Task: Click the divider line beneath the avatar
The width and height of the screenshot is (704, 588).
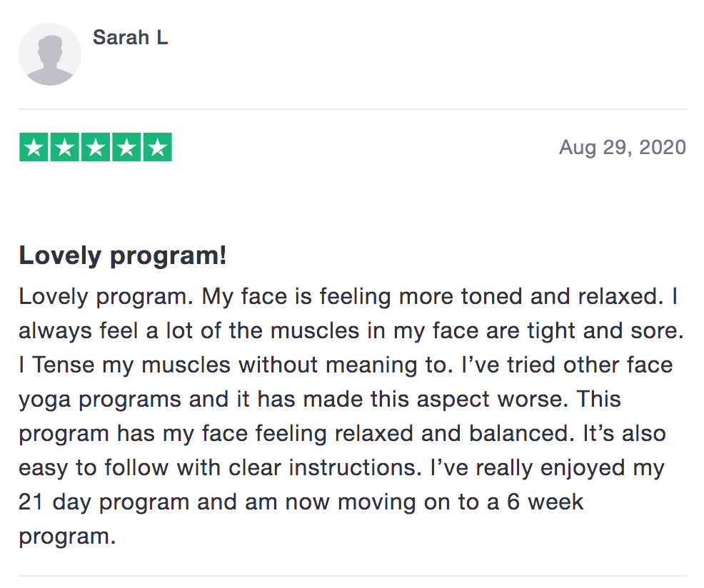Action: pyautogui.click(x=353, y=108)
